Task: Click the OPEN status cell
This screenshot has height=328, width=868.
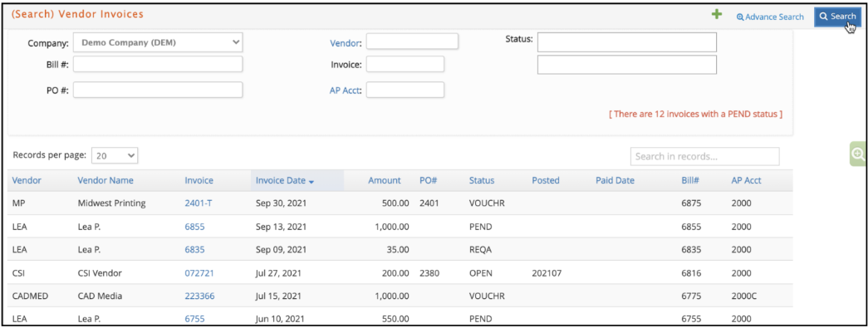Action: coord(480,273)
